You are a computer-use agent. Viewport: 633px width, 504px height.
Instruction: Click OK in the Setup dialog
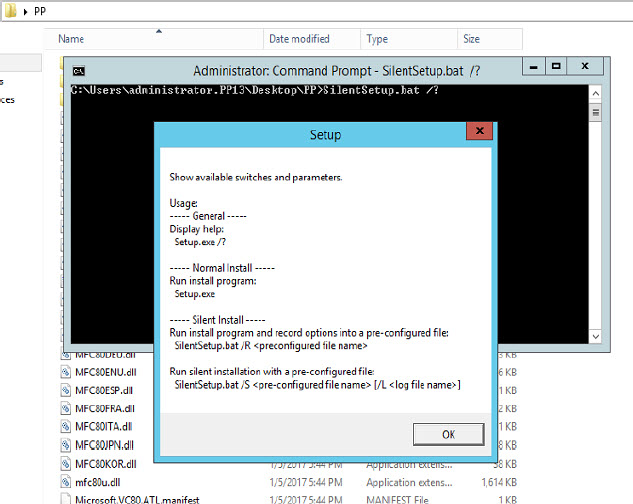447,435
